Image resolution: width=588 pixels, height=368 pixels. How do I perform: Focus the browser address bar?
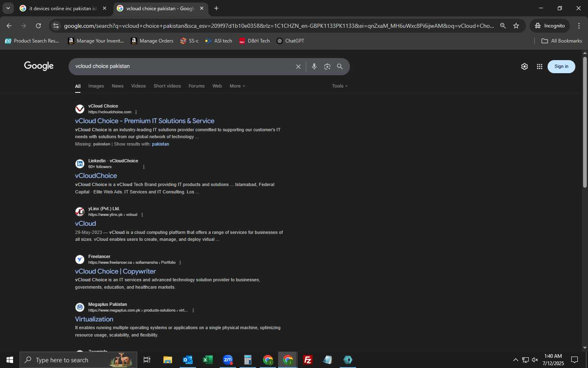click(x=278, y=26)
